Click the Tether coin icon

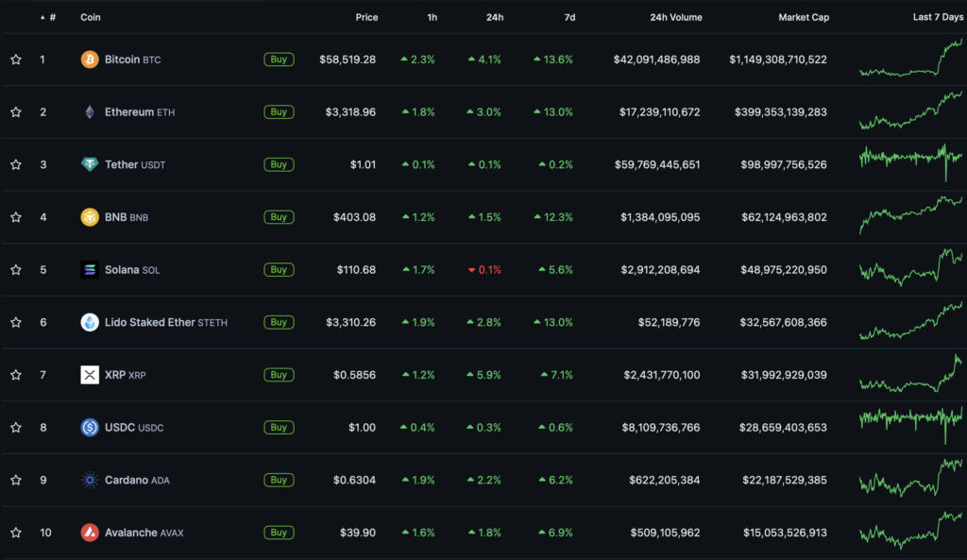[x=90, y=164]
